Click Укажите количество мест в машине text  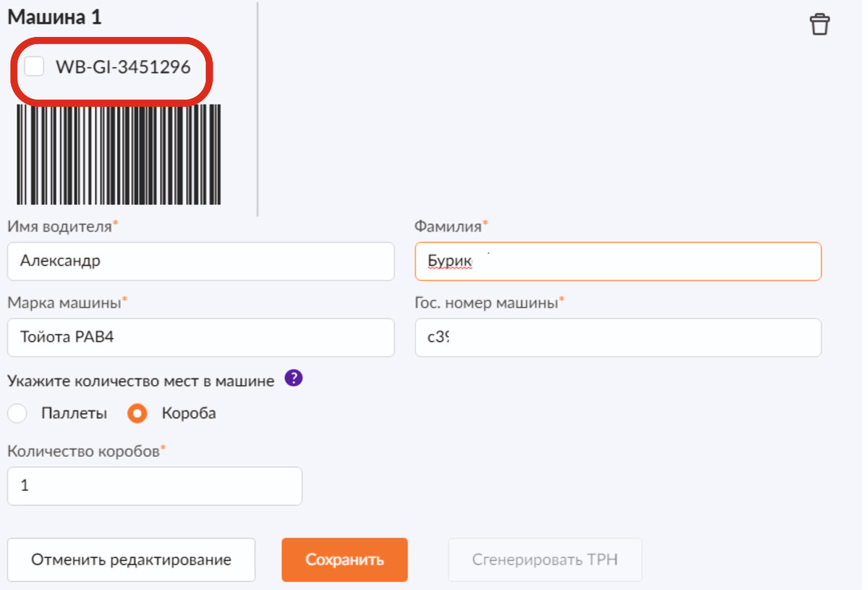pyautogui.click(x=141, y=381)
